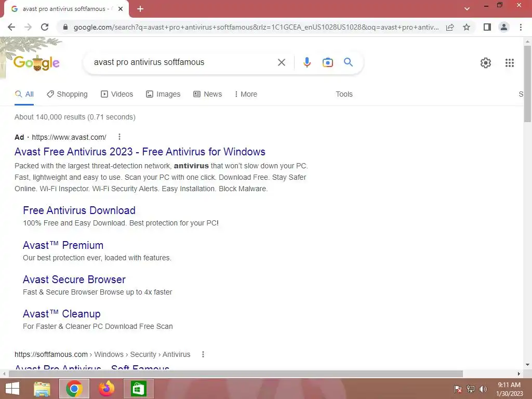Open File Explorer from the taskbar
532x399 pixels.
tap(42, 389)
